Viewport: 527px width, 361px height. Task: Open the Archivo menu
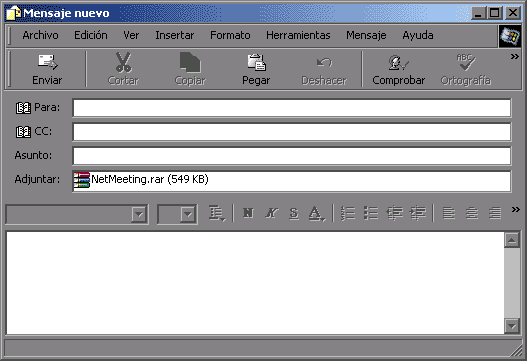click(x=40, y=35)
